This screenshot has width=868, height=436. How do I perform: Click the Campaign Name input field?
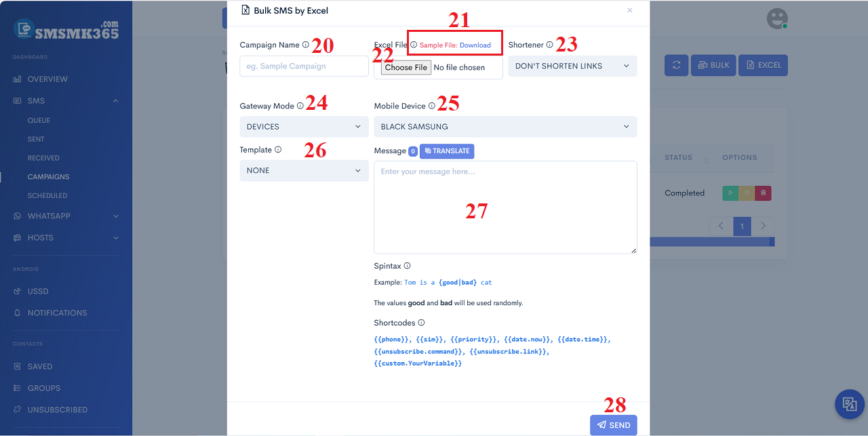pyautogui.click(x=304, y=66)
